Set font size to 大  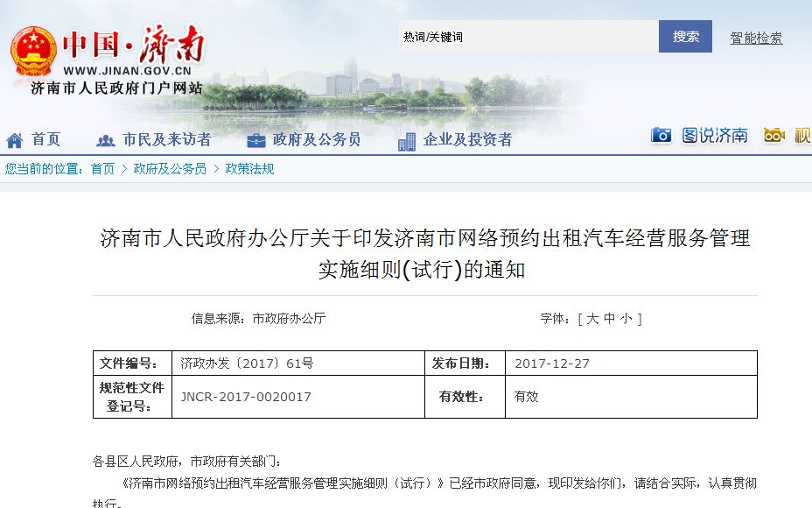pyautogui.click(x=592, y=318)
